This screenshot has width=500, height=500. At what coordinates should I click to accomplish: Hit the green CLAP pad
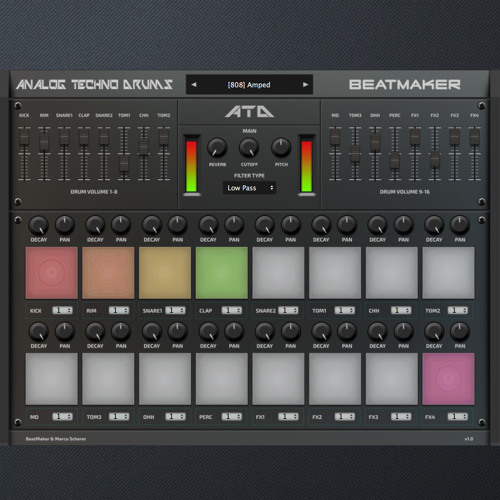(x=222, y=273)
